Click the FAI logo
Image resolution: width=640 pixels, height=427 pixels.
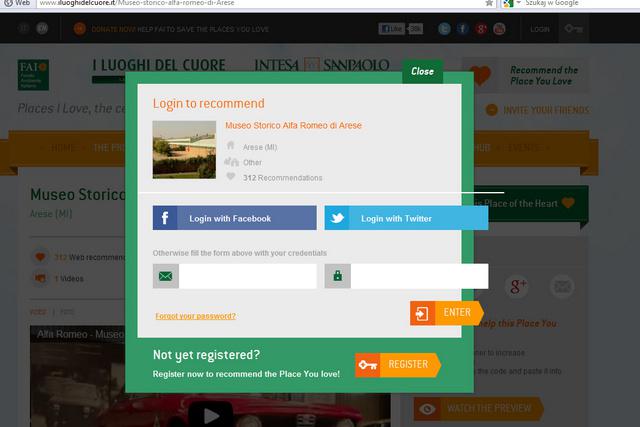(x=33, y=75)
